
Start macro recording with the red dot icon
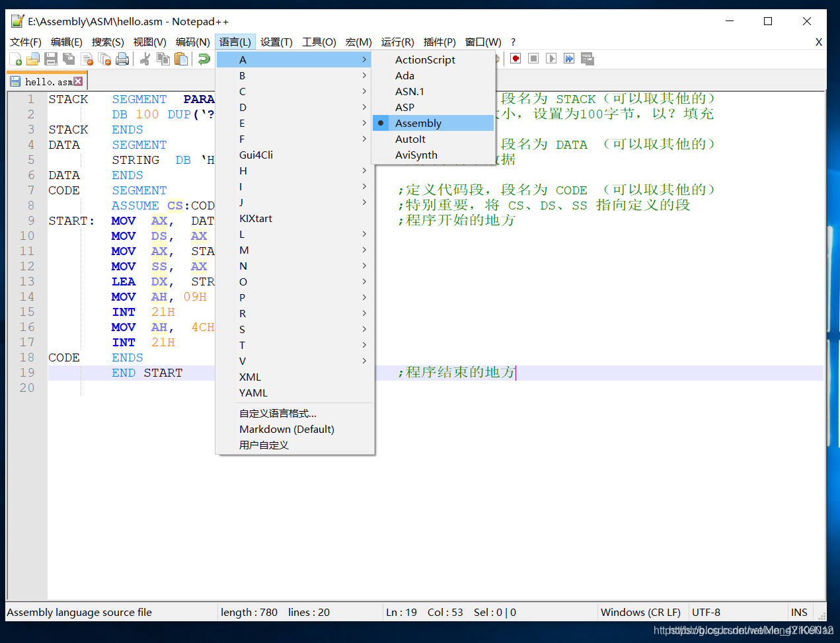[x=515, y=59]
